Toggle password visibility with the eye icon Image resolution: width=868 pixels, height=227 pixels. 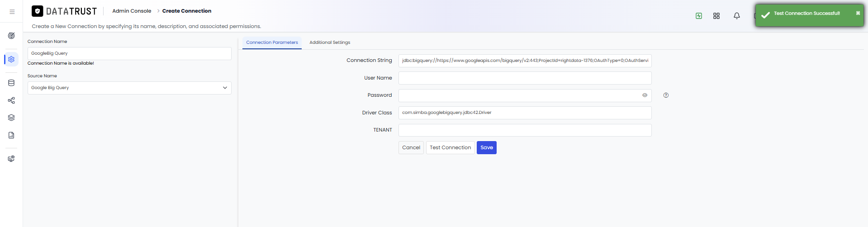click(x=645, y=95)
